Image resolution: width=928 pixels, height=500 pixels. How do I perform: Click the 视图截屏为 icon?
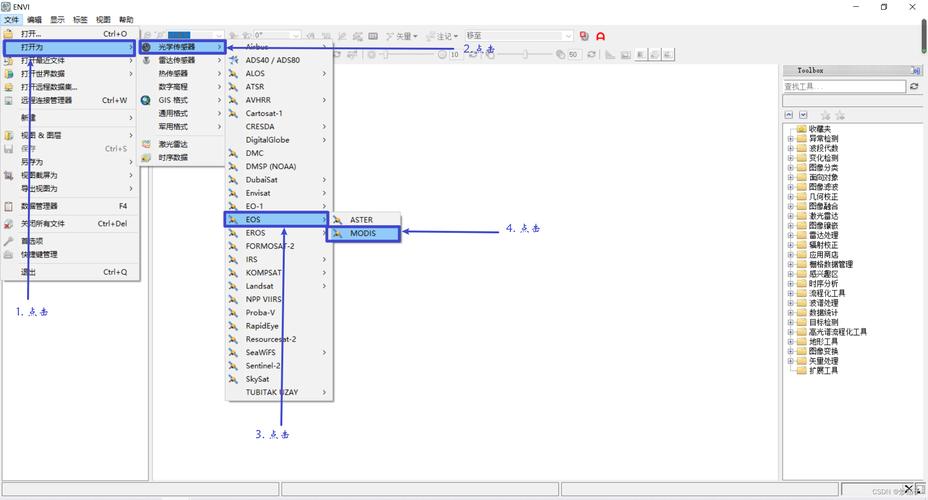8,175
